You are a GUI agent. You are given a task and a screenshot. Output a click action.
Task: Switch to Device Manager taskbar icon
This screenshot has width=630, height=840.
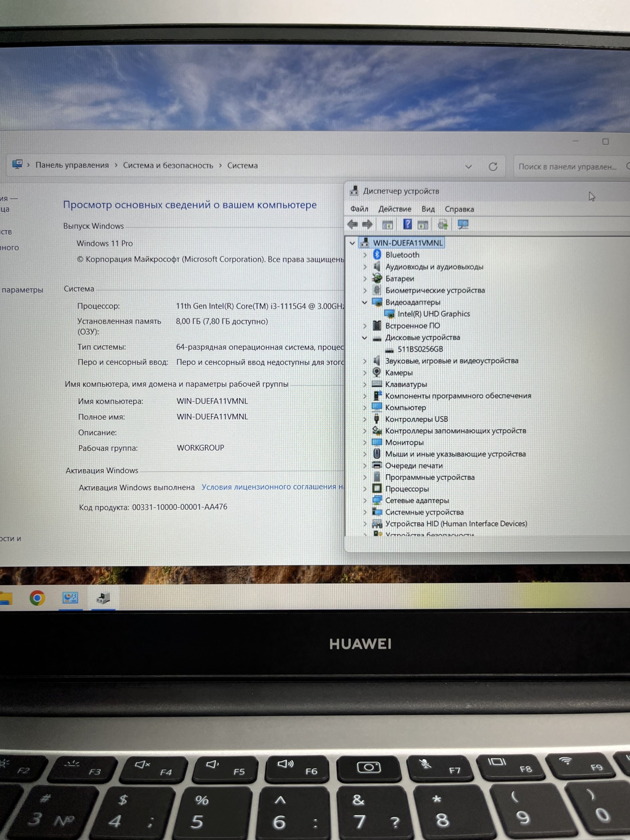tap(103, 598)
